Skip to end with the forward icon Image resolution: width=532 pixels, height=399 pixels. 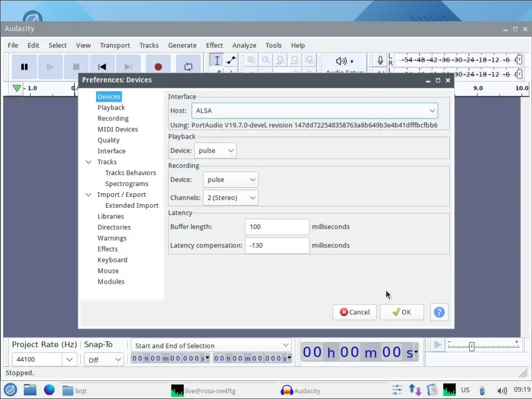pyautogui.click(x=128, y=66)
